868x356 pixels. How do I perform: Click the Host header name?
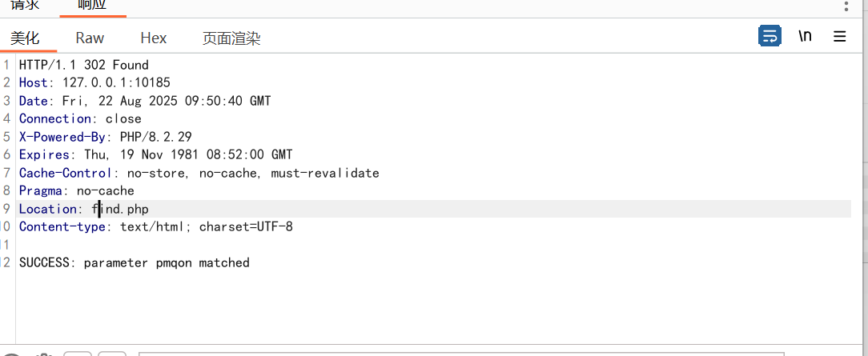click(34, 82)
